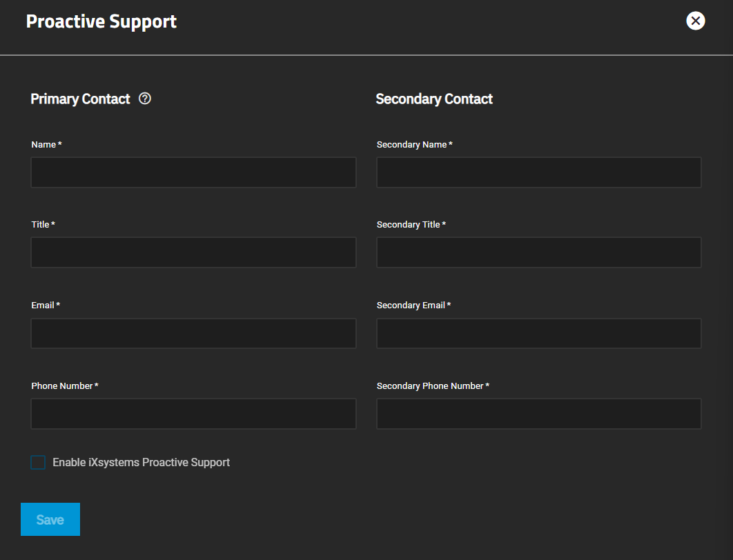Select the Title input field
The image size is (733, 560).
(193, 252)
